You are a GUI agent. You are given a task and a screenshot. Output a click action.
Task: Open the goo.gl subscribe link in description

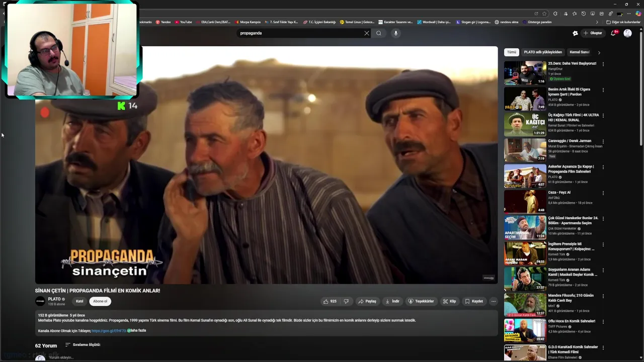pyautogui.click(x=109, y=331)
